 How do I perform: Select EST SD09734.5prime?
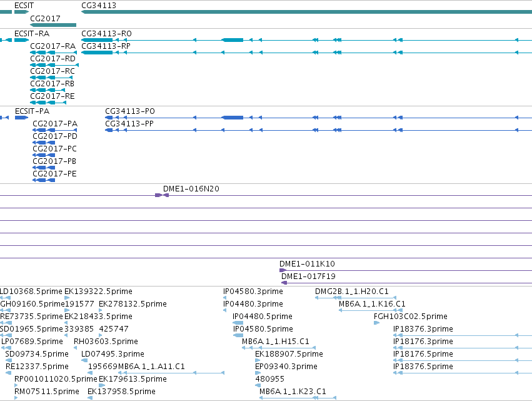point(37,354)
